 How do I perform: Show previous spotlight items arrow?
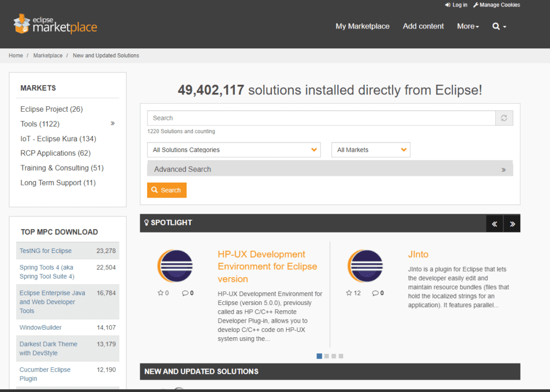(495, 224)
